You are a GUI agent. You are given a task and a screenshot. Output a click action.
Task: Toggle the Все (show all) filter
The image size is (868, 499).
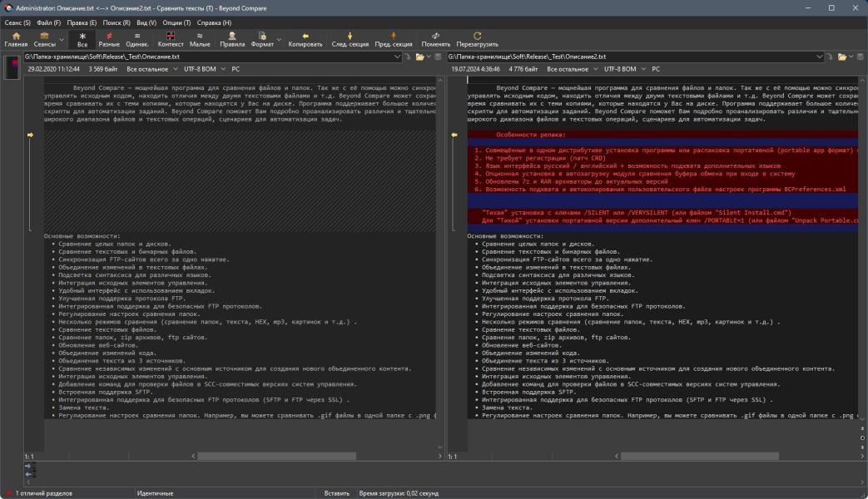click(82, 39)
